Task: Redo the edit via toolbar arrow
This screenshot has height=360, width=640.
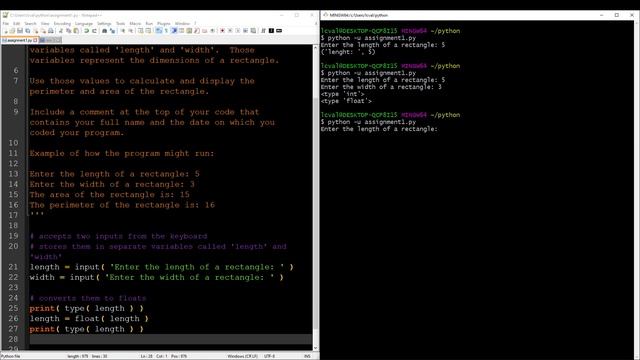Action: pos(94,31)
